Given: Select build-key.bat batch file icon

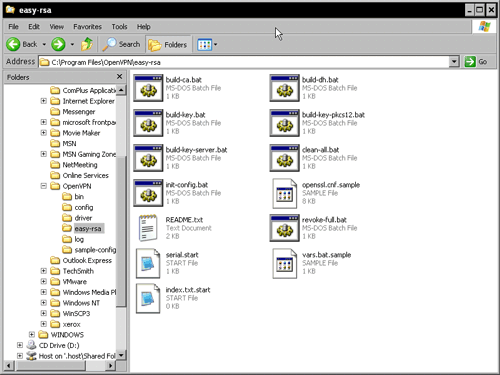Looking at the screenshot, I should pos(148,123).
